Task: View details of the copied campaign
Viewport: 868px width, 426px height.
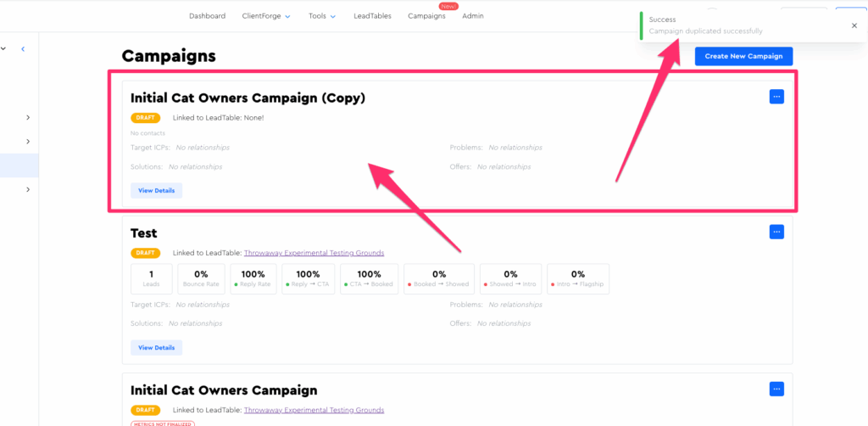Action: pyautogui.click(x=156, y=190)
